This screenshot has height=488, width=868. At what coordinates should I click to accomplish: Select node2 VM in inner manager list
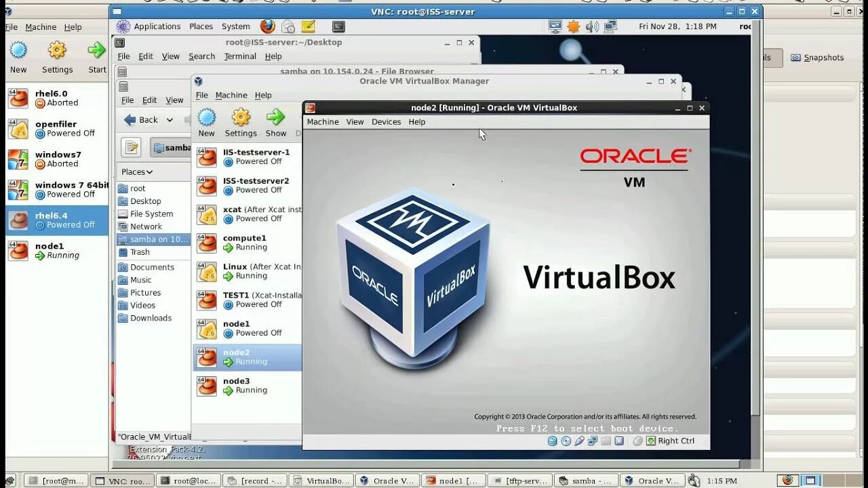[x=248, y=357]
